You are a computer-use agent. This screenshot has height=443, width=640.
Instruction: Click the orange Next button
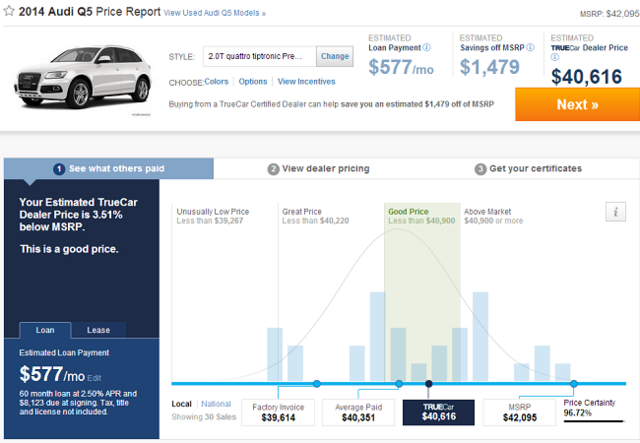coord(577,105)
